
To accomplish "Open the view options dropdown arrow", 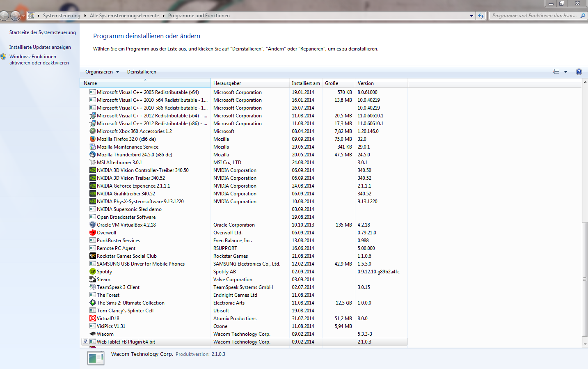I will (565, 72).
